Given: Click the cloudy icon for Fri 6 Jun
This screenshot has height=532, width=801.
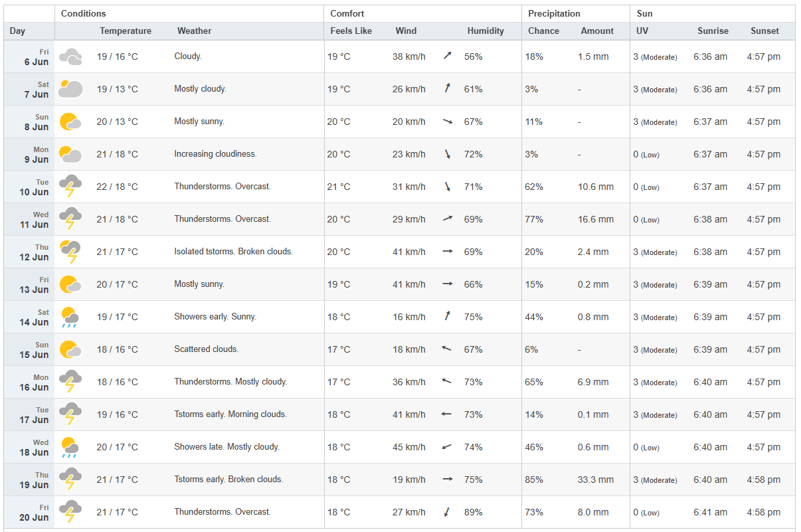Looking at the screenshot, I should pos(70,57).
